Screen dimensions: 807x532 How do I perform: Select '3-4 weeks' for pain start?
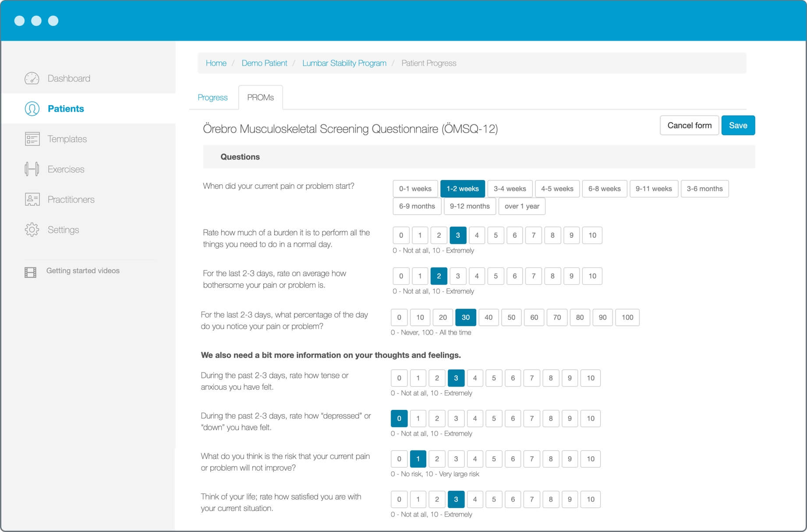510,189
